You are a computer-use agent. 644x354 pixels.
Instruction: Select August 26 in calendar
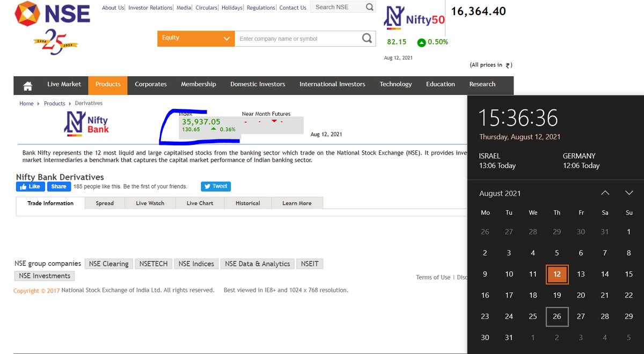click(557, 316)
